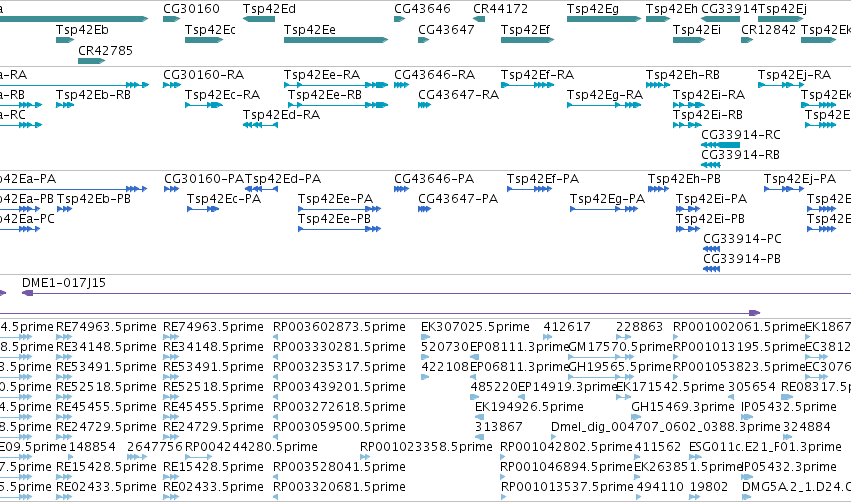Open the Tsp42Eb-PB protein label
Viewport: 851px width, 502px height.
94,199
